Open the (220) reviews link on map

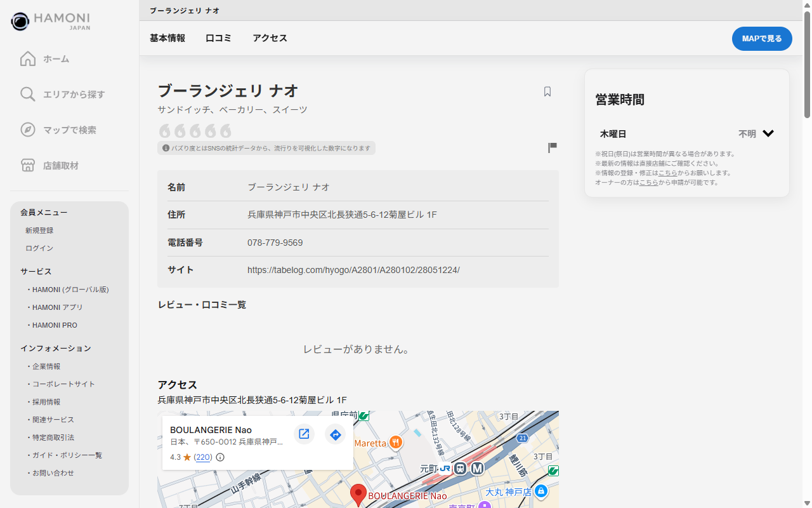[x=203, y=457]
